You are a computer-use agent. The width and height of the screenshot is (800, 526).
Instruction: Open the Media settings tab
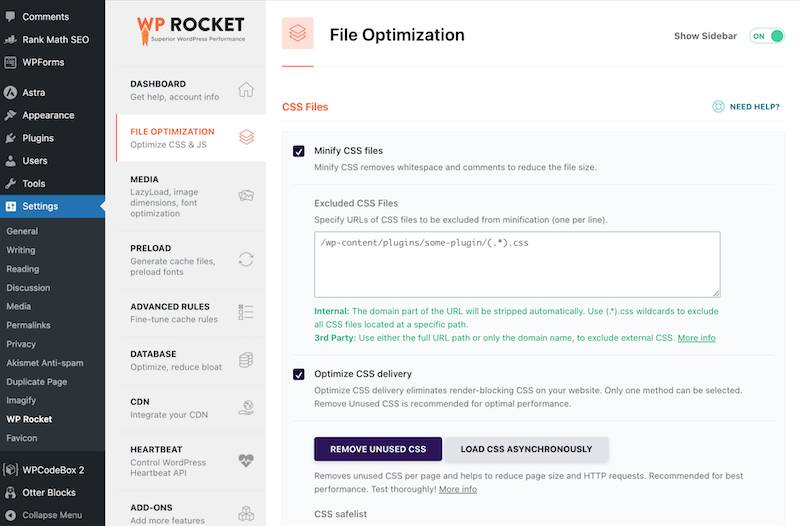pos(191,196)
